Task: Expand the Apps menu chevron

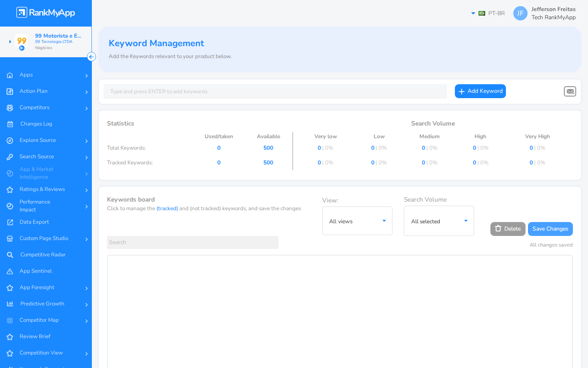Action: [87, 76]
